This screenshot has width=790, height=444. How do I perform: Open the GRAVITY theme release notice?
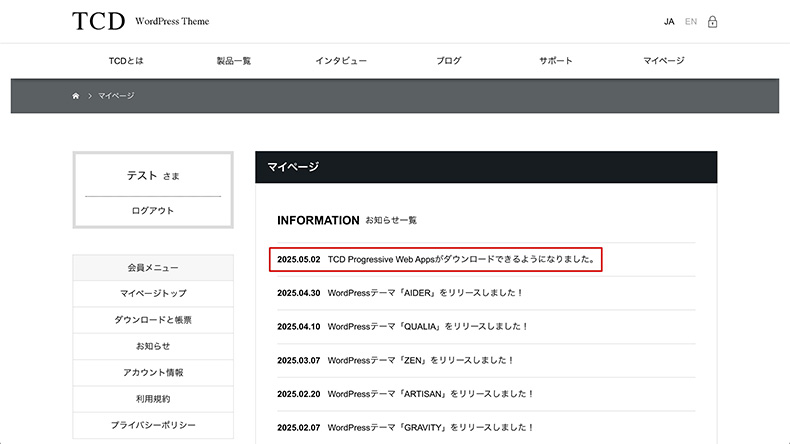click(431, 427)
